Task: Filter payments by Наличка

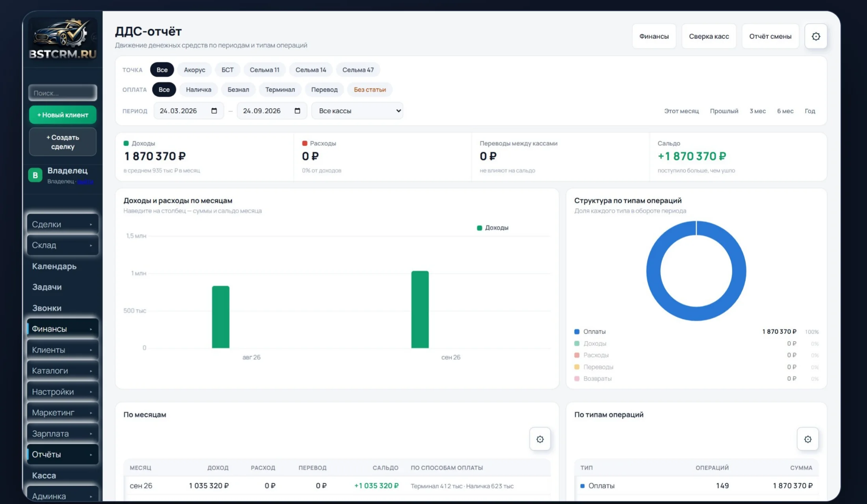Action: coord(198,89)
